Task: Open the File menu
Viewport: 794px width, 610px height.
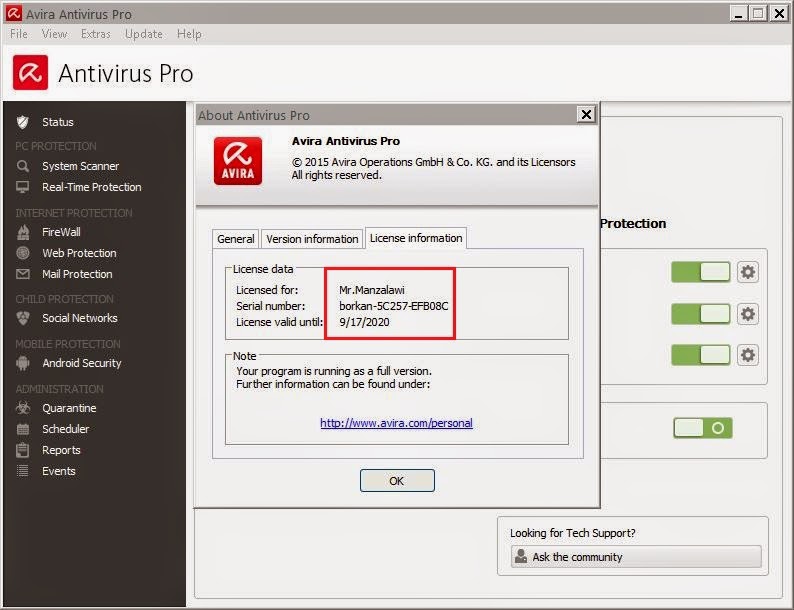Action: 19,34
